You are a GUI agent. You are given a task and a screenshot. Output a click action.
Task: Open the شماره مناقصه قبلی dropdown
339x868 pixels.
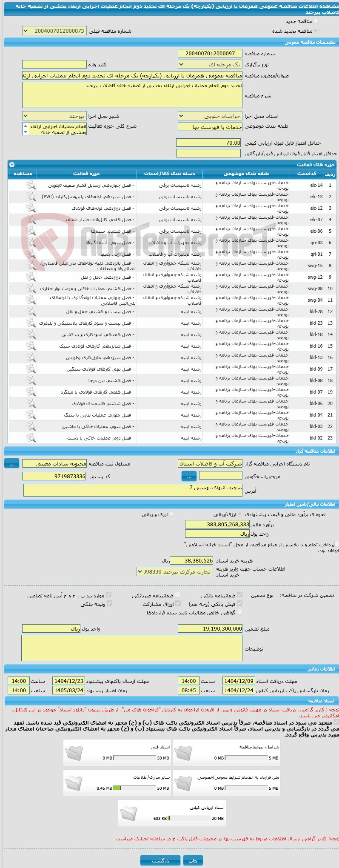click(54, 31)
